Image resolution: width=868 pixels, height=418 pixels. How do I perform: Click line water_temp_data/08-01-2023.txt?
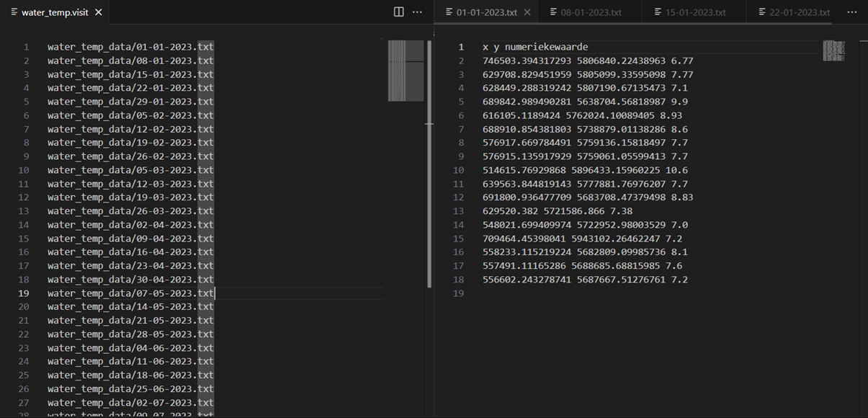click(x=130, y=61)
